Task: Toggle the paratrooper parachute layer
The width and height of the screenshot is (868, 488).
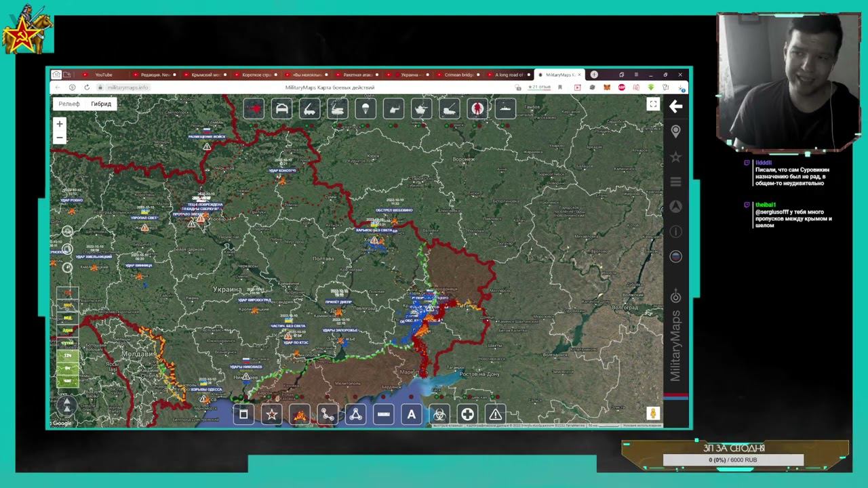Action: [x=366, y=108]
